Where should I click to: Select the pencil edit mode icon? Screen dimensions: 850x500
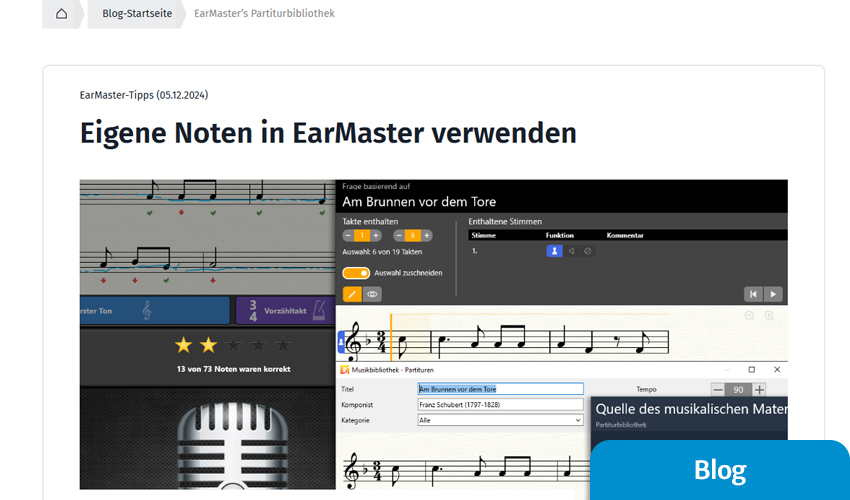click(352, 294)
